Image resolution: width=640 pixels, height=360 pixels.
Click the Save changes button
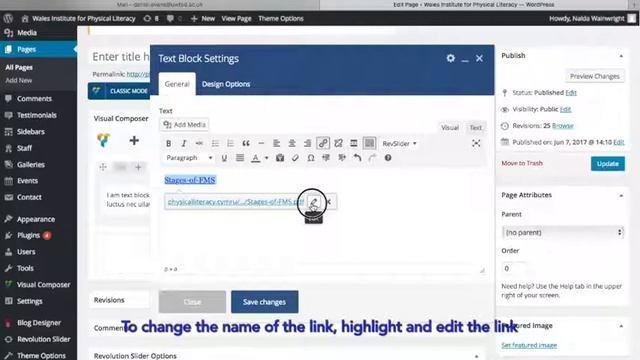(264, 302)
